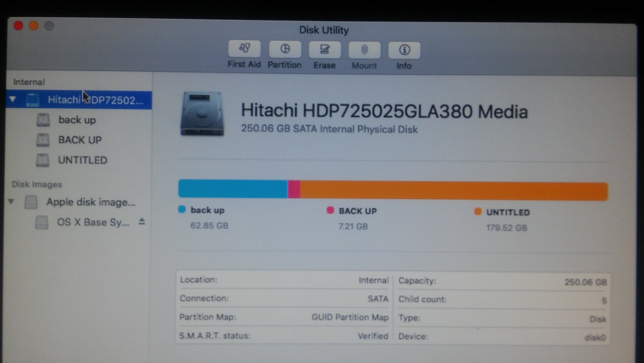Screen dimensions: 644x363
Task: Click the '7.21 GB' size text
Action: 353,227
